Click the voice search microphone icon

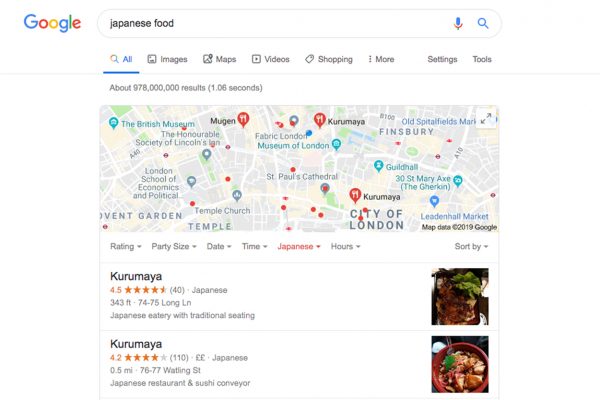[x=458, y=24]
